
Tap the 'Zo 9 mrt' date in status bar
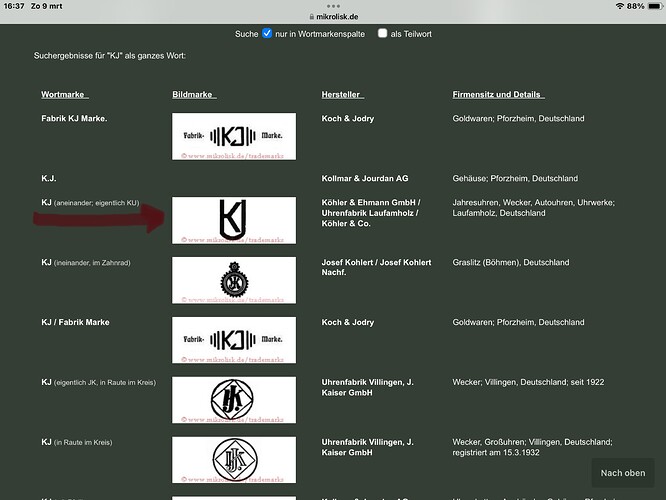tap(46, 6)
